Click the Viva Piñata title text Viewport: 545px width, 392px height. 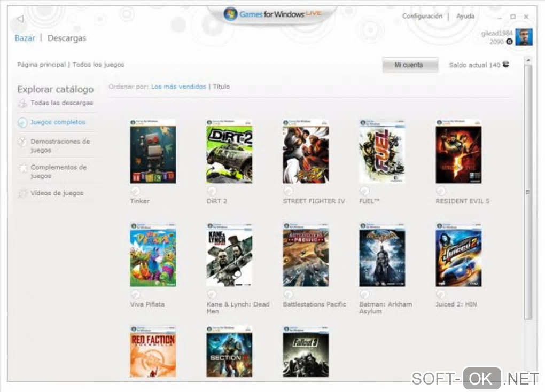147,304
